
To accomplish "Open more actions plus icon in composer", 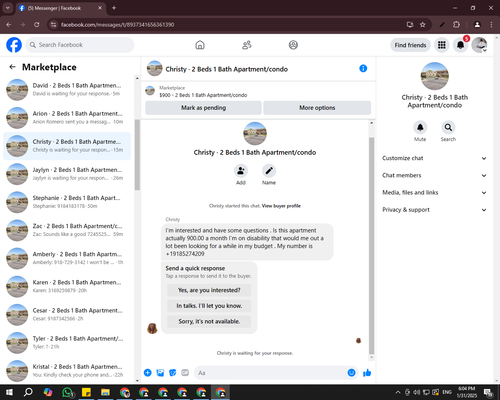I will 148,373.
